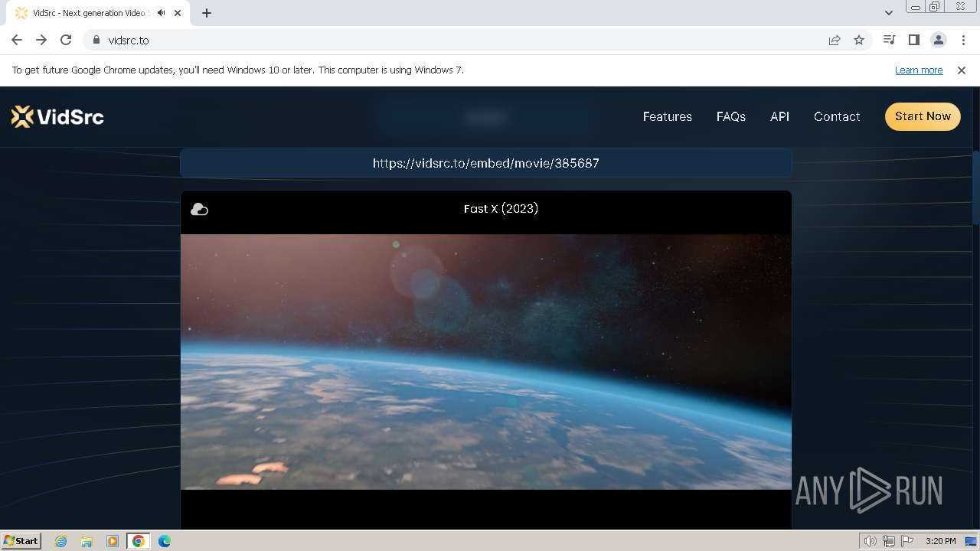Image resolution: width=980 pixels, height=551 pixels.
Task: Open the tab search dropdown
Action: click(888, 13)
